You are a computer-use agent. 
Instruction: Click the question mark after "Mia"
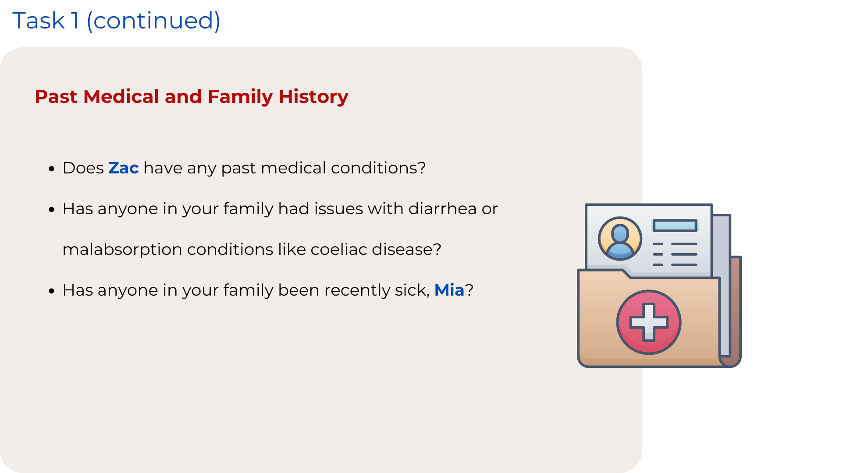pyautogui.click(x=469, y=290)
